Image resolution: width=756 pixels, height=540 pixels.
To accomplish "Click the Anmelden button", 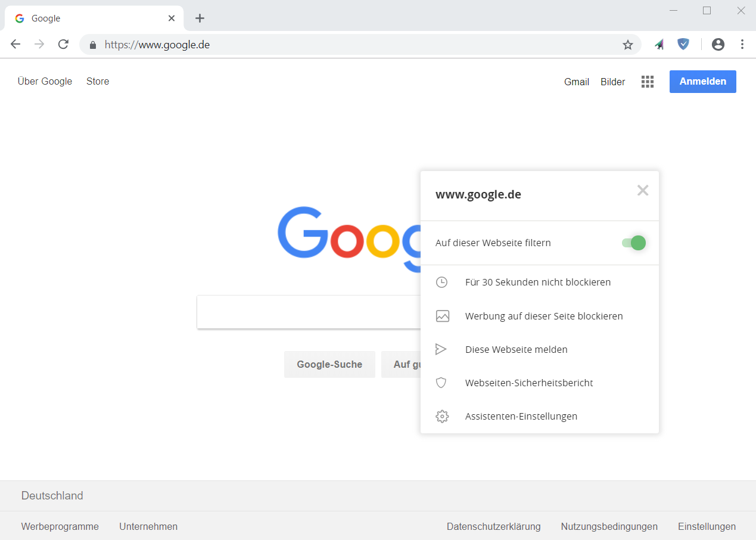I will (703, 82).
